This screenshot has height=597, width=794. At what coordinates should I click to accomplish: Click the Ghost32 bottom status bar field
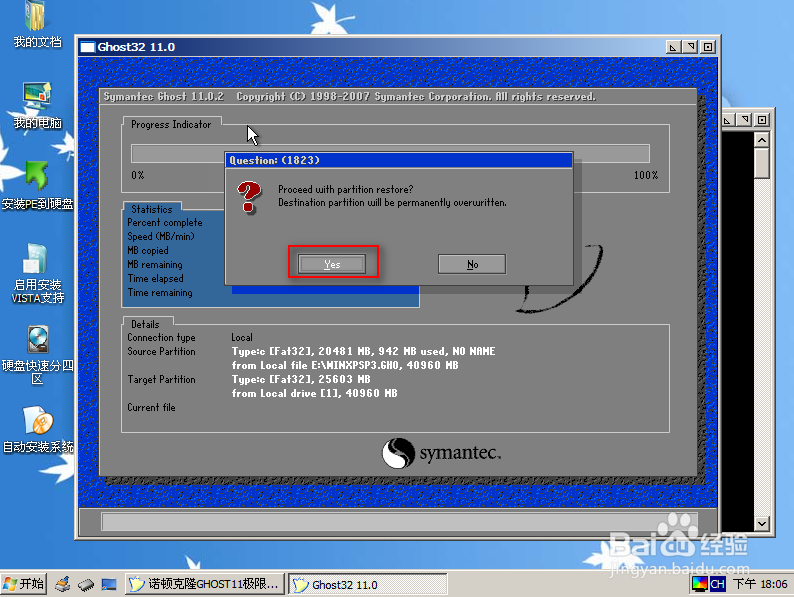tap(399, 521)
